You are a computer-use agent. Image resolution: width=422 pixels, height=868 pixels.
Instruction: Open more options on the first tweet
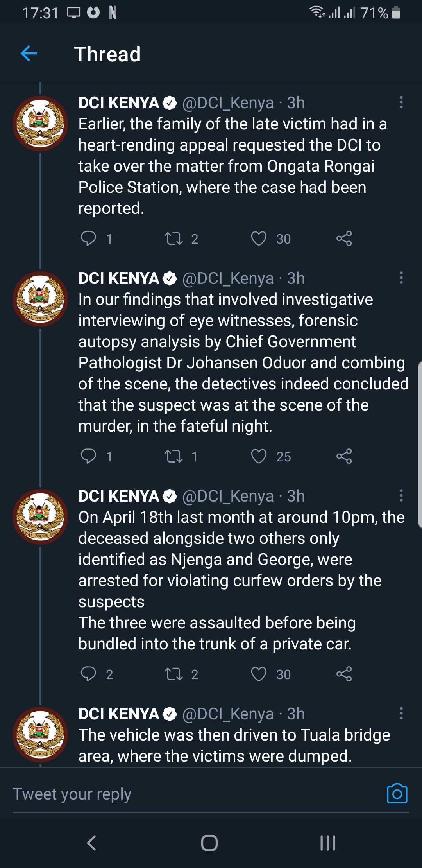[x=401, y=102]
